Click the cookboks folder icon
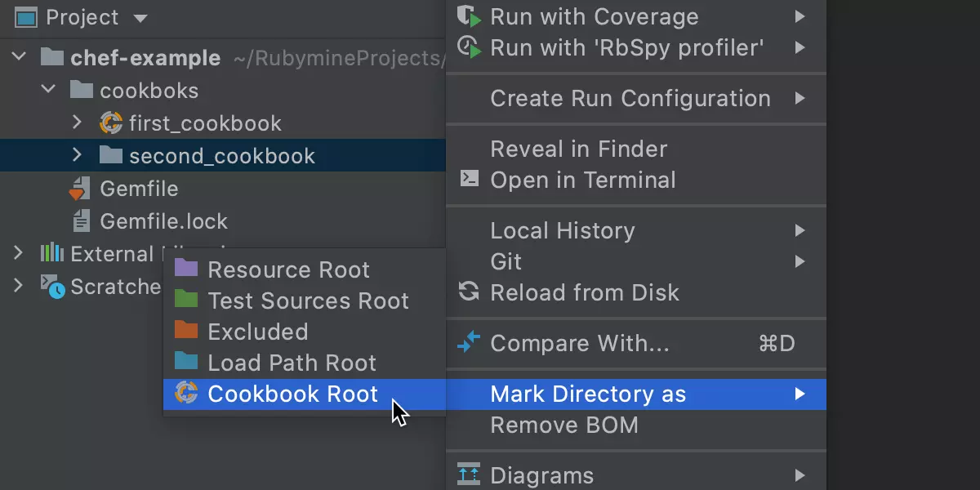This screenshot has width=980, height=490. [81, 90]
